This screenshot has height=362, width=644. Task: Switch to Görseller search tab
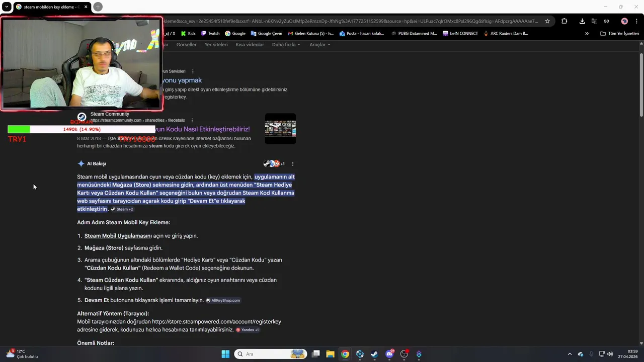pyautogui.click(x=186, y=44)
